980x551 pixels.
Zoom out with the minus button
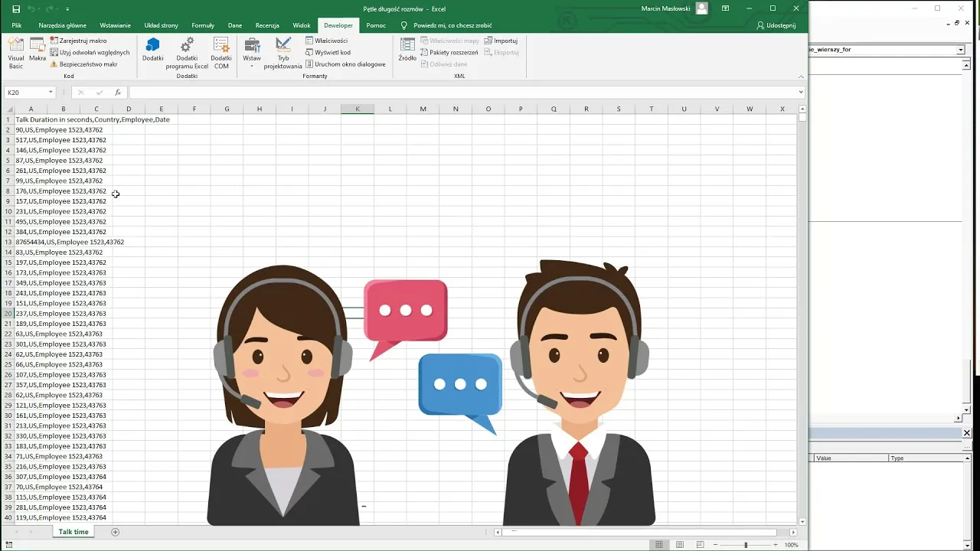(x=714, y=545)
